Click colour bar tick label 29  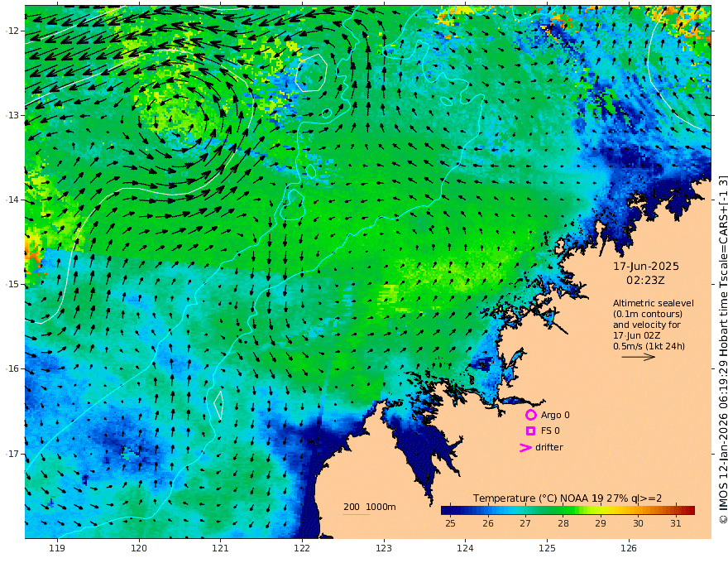[x=601, y=523]
